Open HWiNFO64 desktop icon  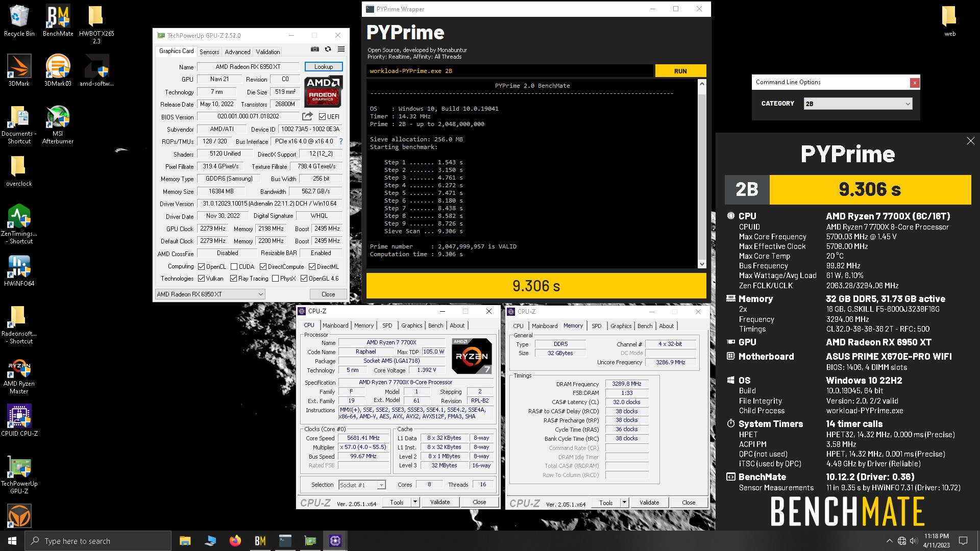(19, 270)
